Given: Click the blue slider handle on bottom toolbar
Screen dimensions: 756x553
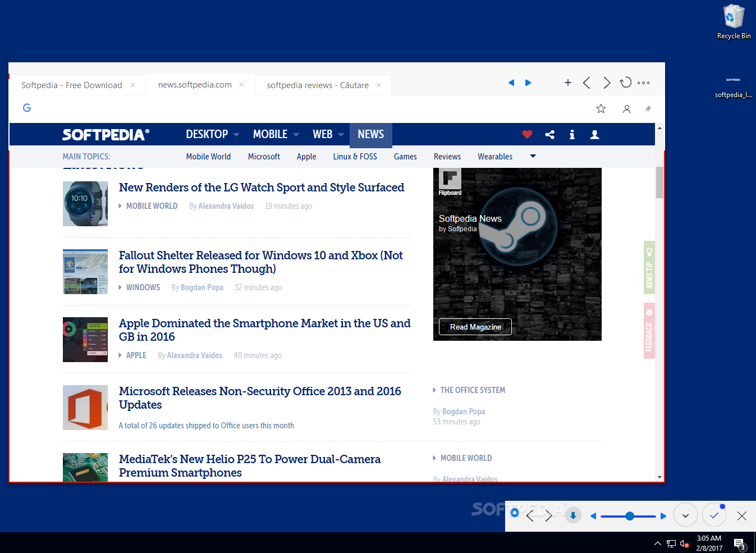Looking at the screenshot, I should [x=630, y=516].
